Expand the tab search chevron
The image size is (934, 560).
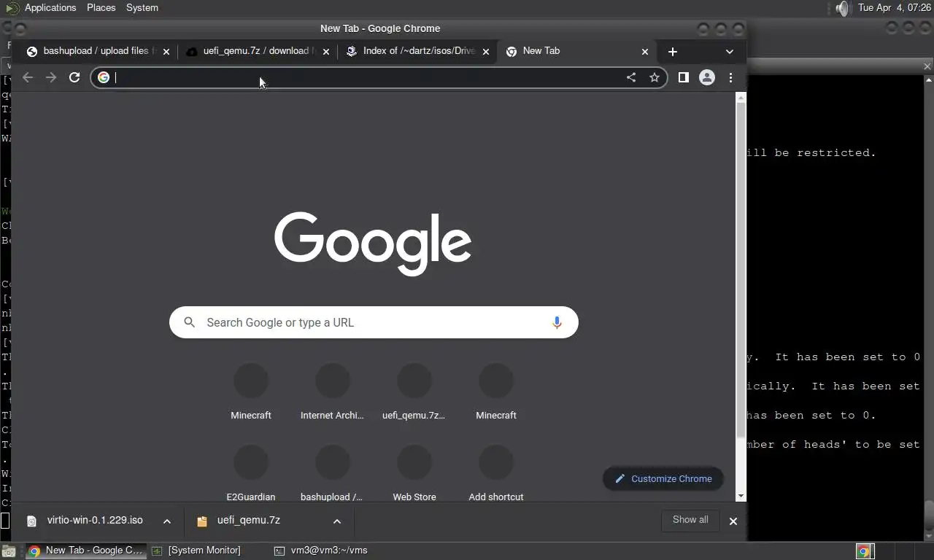click(x=730, y=52)
